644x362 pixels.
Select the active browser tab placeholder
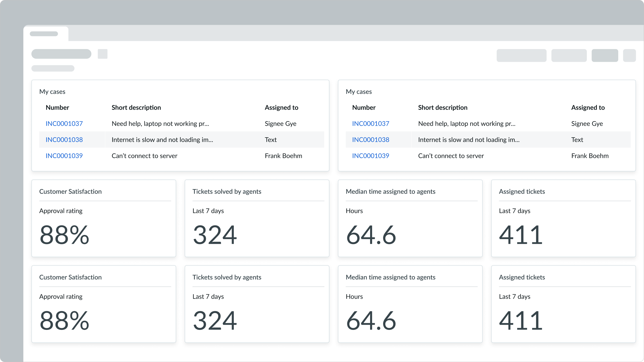[44, 34]
